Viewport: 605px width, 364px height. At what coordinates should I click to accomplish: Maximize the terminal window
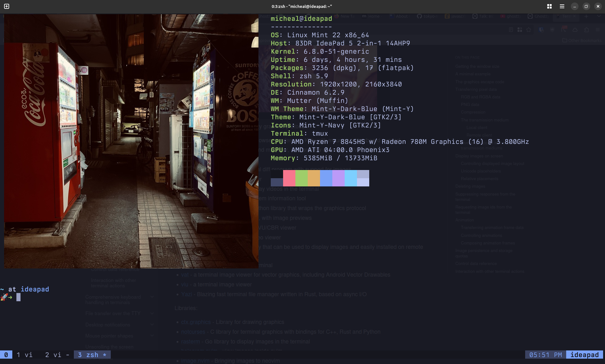586,6
